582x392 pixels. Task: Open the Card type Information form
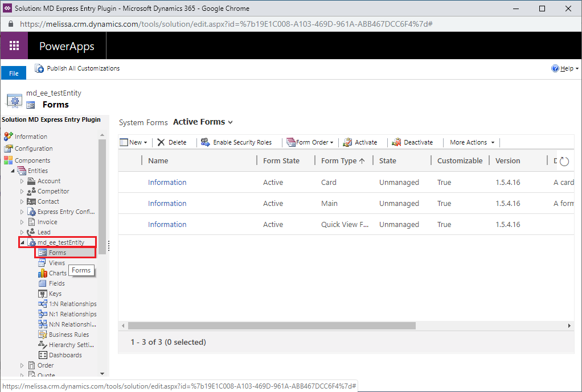click(x=167, y=182)
